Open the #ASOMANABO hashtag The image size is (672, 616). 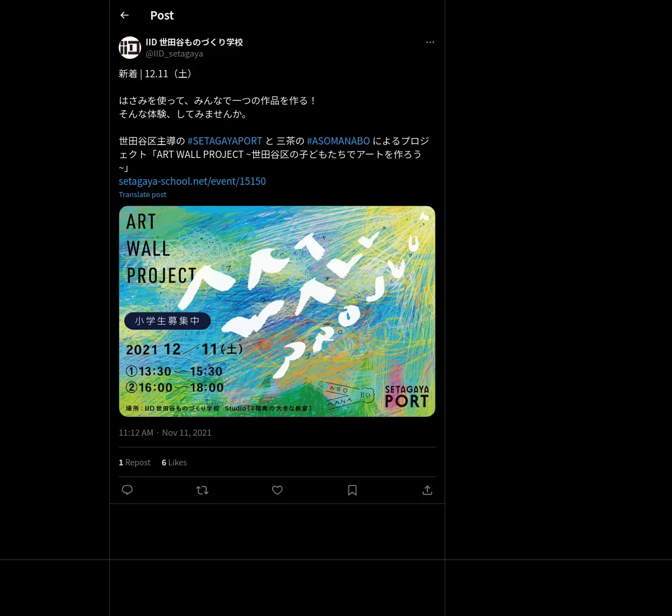[338, 141]
